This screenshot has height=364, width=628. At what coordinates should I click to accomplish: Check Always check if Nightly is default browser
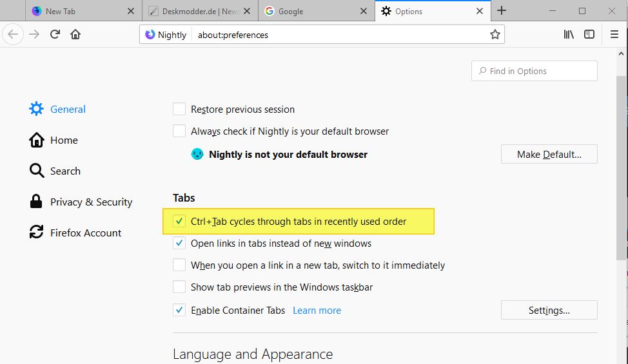179,131
